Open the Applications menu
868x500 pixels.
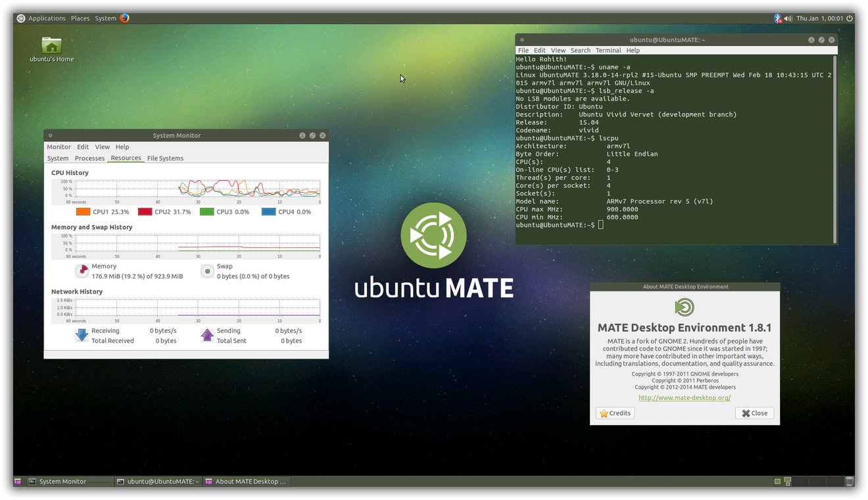pos(47,18)
